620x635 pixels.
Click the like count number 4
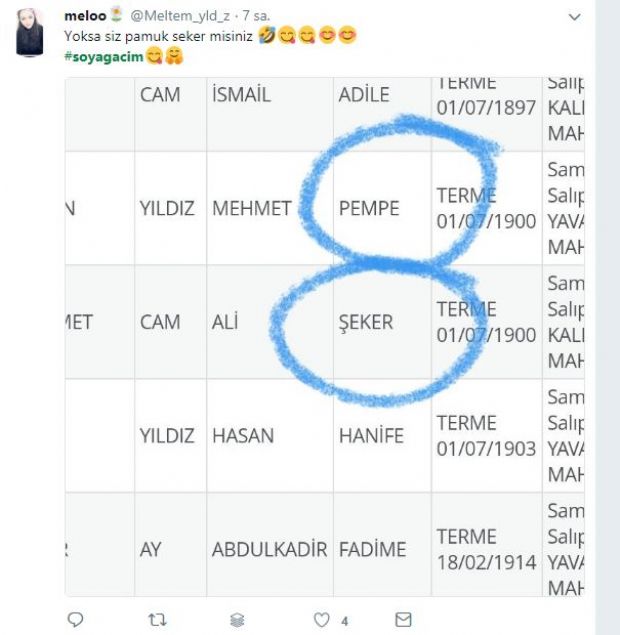pos(344,621)
